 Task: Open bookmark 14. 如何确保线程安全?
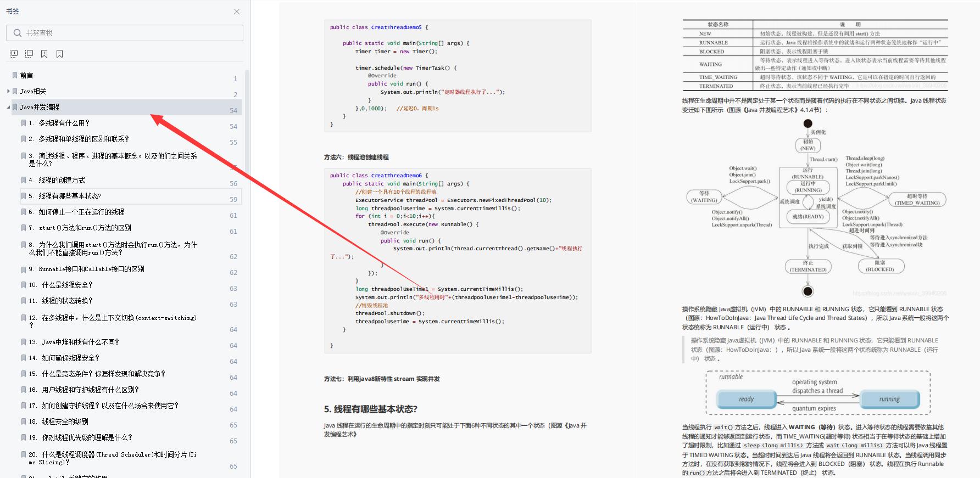pos(64,358)
